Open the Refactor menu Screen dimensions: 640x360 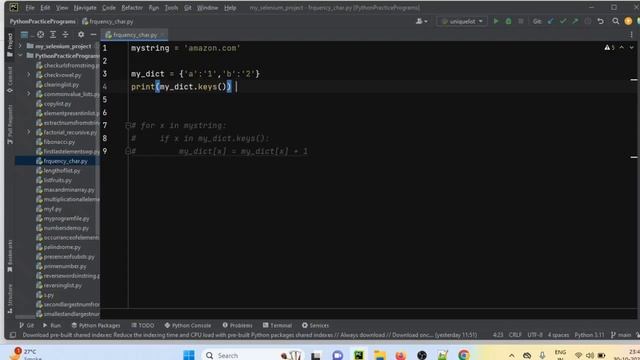[x=132, y=8]
